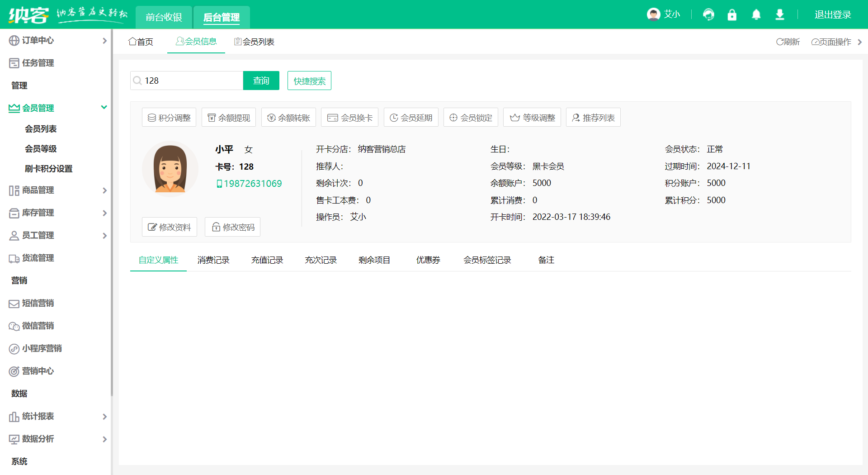This screenshot has height=475, width=868.
Task: Click the 会员换卡 card replacement icon
Action: click(349, 117)
